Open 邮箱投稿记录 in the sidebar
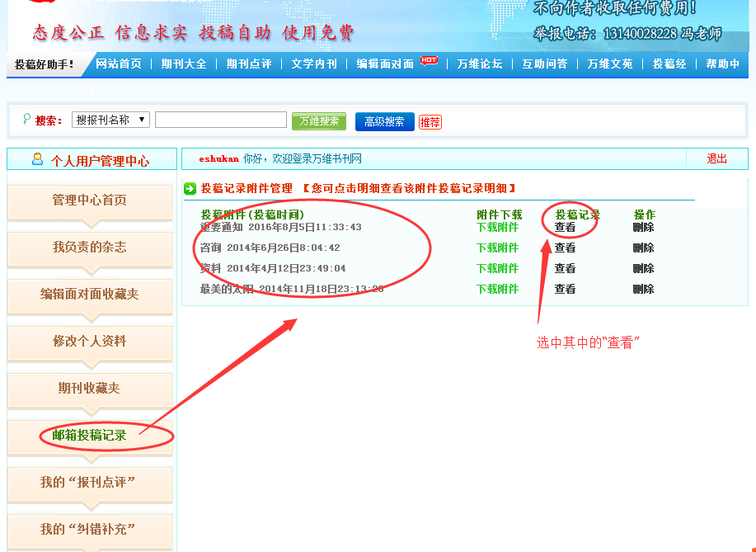This screenshot has height=552, width=756. click(x=90, y=435)
